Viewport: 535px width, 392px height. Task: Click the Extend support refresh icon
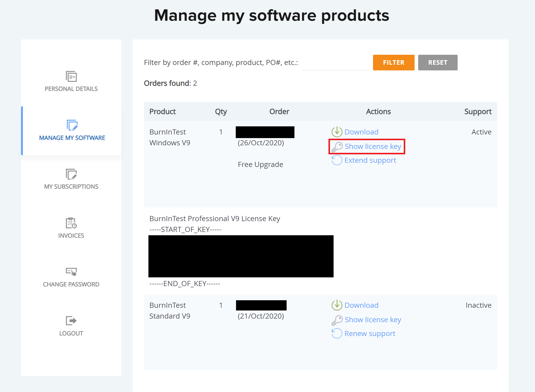point(337,160)
